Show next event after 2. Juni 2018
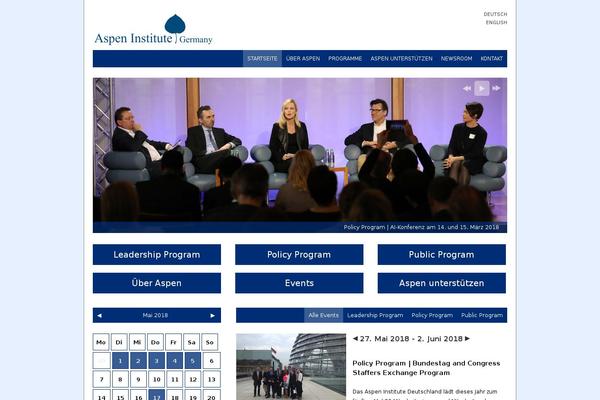Screen dimensions: 600x400 tap(467, 338)
